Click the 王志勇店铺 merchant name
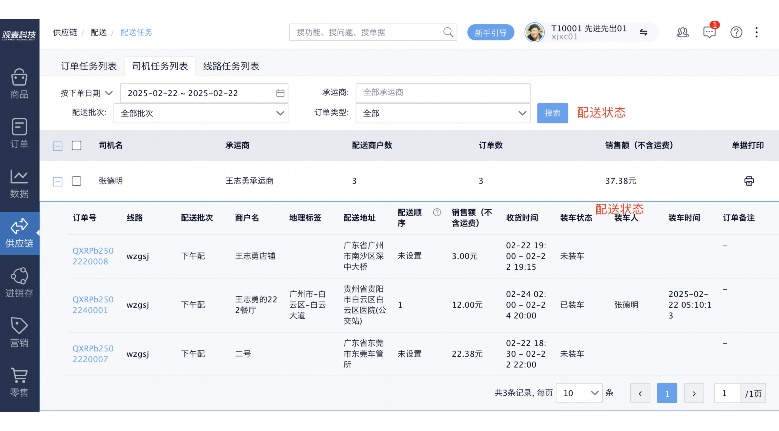779x431 pixels. (255, 256)
